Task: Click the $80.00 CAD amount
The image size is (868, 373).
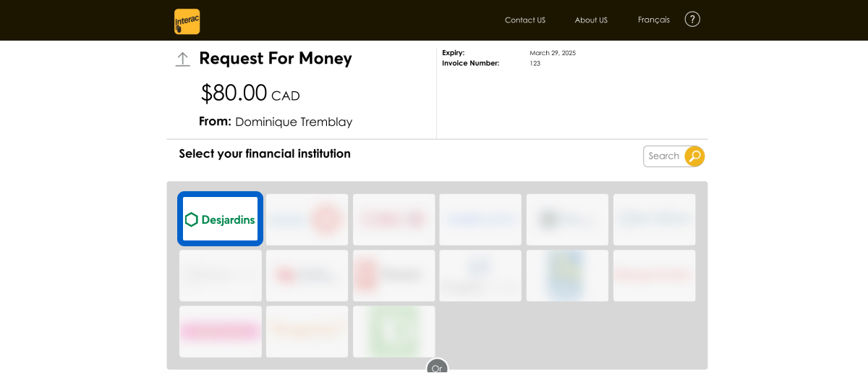Action: click(250, 93)
